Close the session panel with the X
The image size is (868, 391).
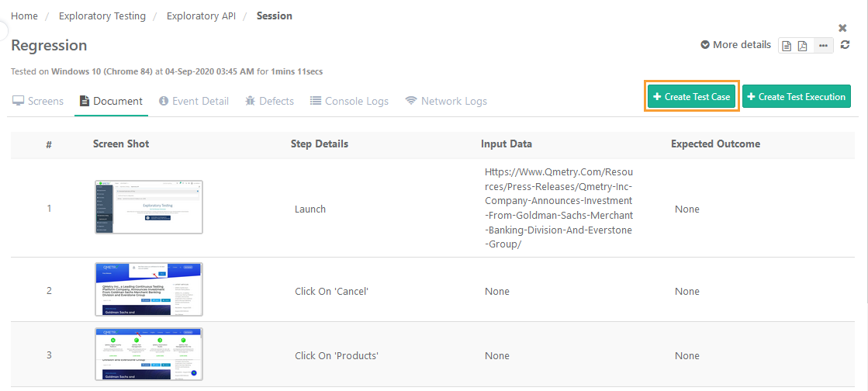[842, 28]
